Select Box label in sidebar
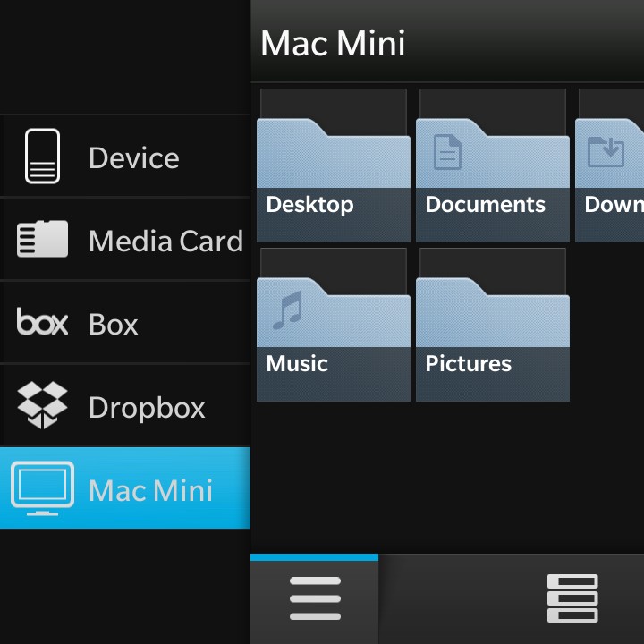This screenshot has height=644, width=644. click(114, 324)
